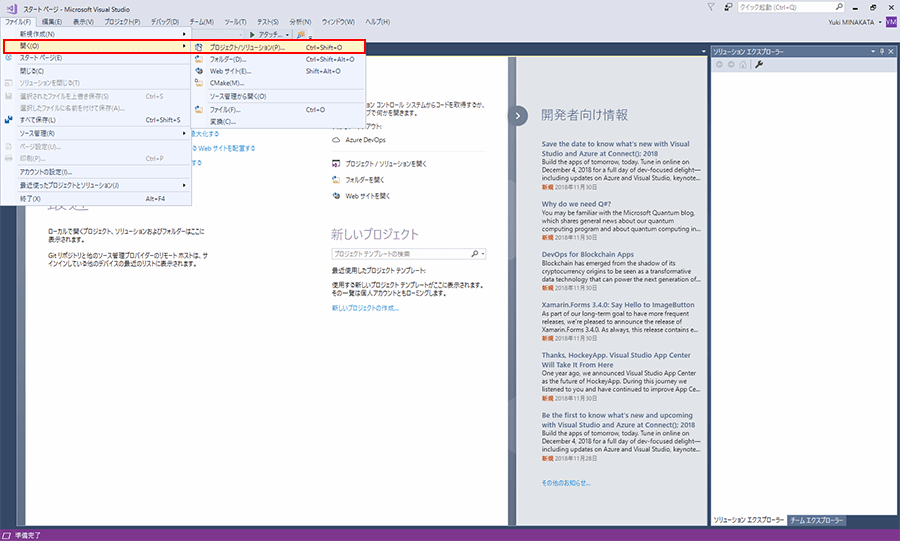Expand the ソース管理(R) submenu

click(184, 133)
